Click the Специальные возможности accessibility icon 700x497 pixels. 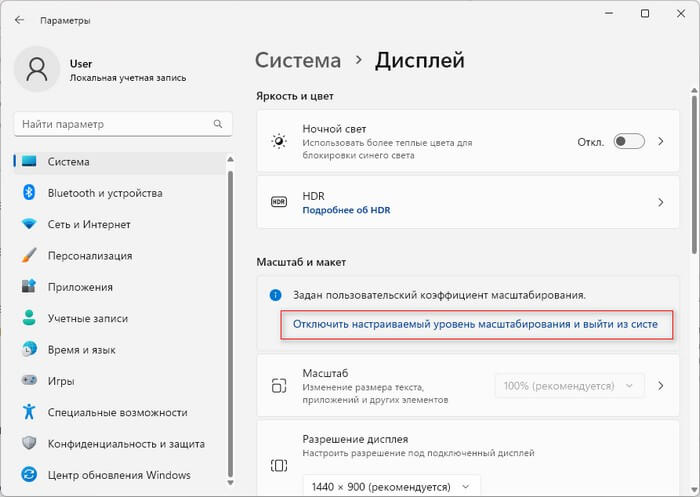(x=29, y=412)
